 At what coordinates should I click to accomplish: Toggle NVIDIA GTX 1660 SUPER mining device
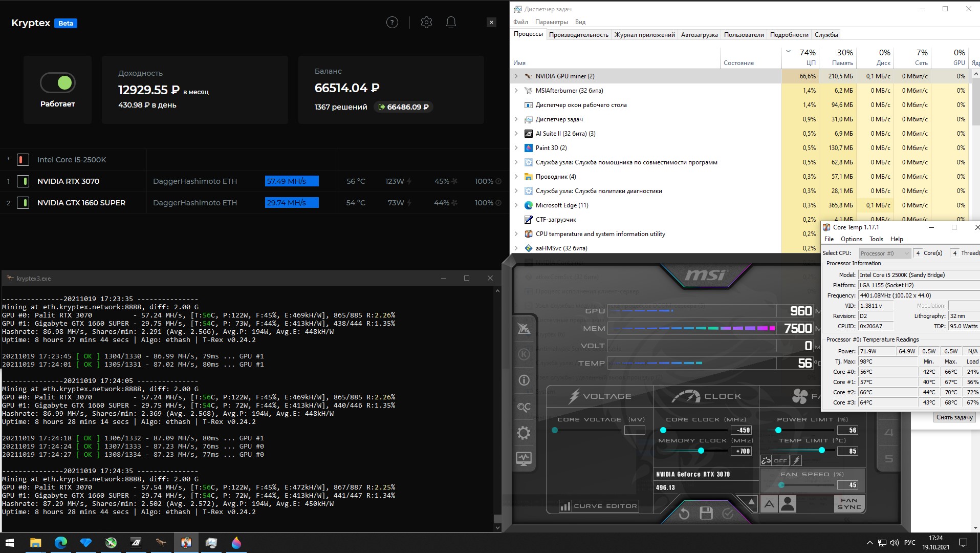(23, 203)
